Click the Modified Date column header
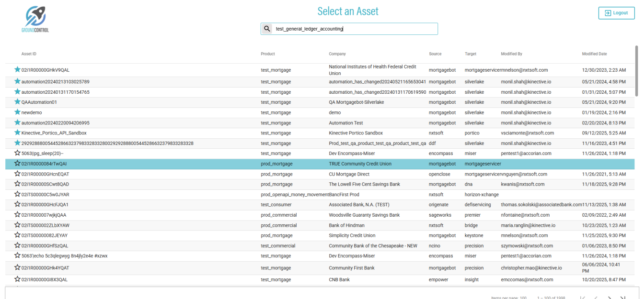 click(594, 54)
